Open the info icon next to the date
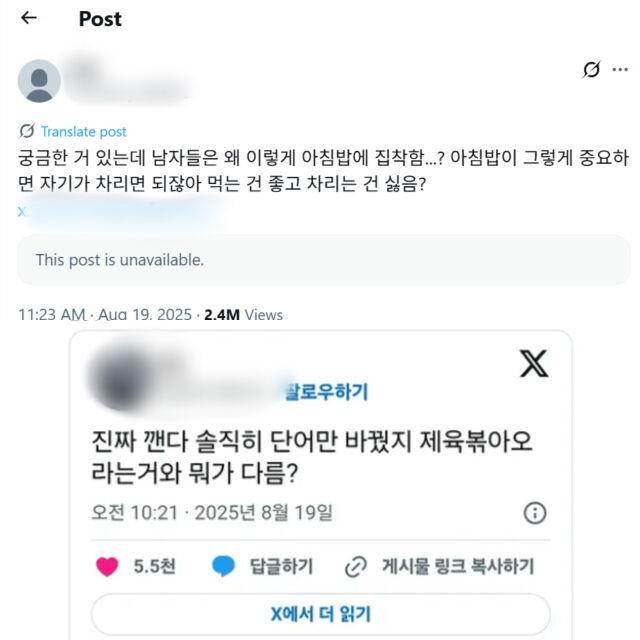The width and height of the screenshot is (640, 640). [x=535, y=513]
